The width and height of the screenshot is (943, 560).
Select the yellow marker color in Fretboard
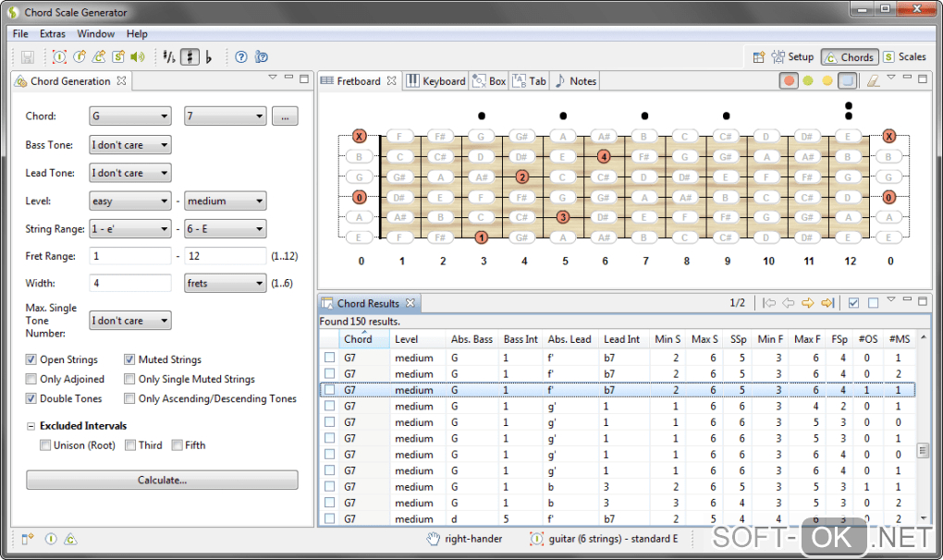click(x=827, y=80)
